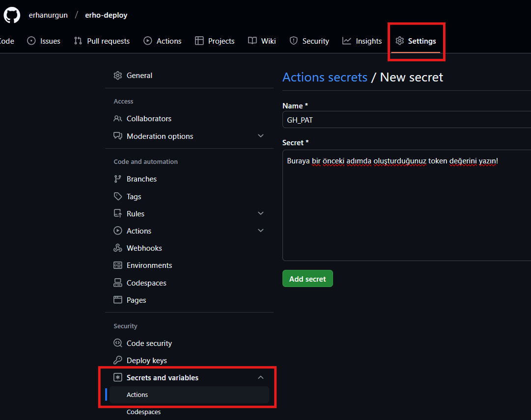
Task: Click the Add secret button
Action: pos(307,279)
